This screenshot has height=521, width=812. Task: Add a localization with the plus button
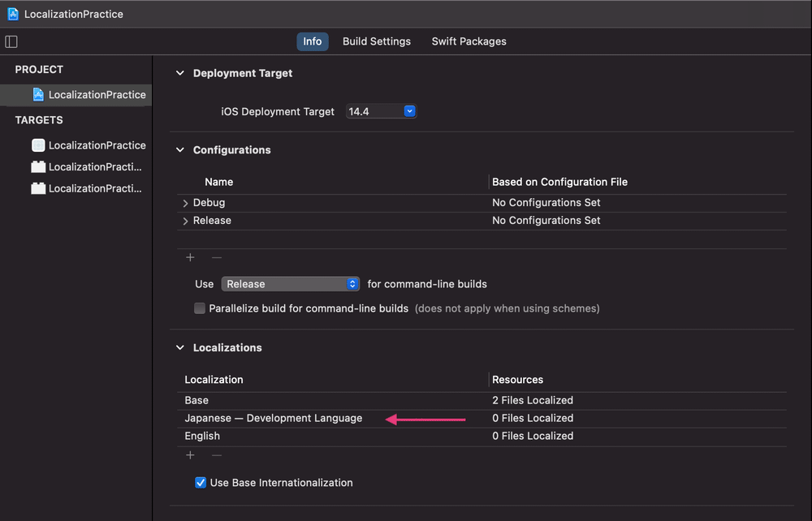(x=191, y=455)
